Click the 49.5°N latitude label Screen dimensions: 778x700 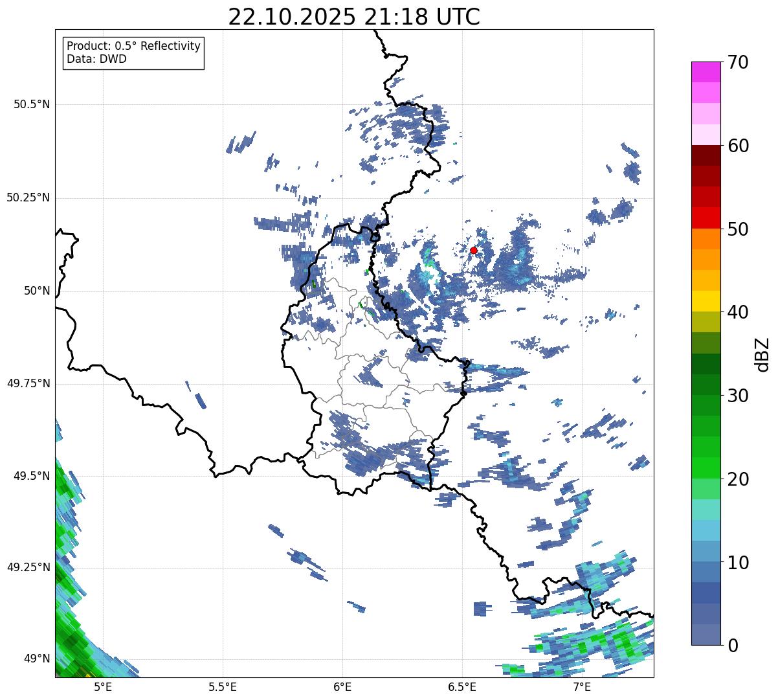[x=32, y=476]
